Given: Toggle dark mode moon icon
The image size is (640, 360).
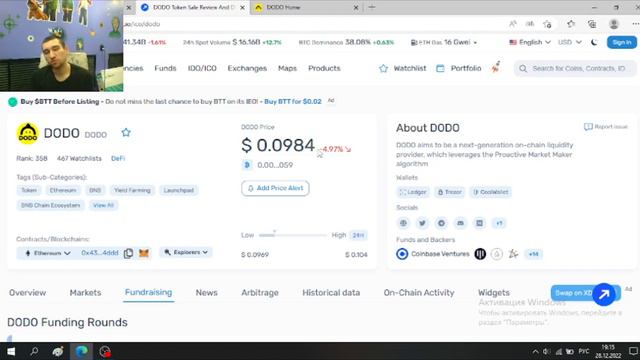Looking at the screenshot, I should (x=594, y=42).
